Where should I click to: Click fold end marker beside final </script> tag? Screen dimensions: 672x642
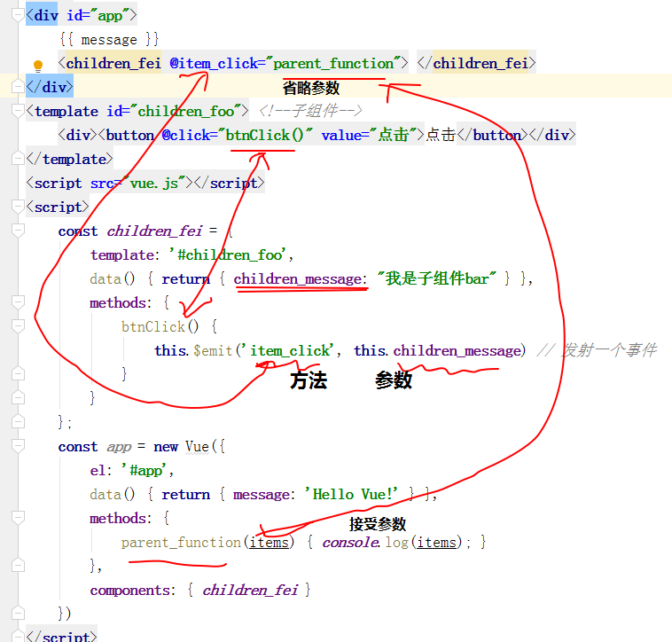(x=18, y=637)
